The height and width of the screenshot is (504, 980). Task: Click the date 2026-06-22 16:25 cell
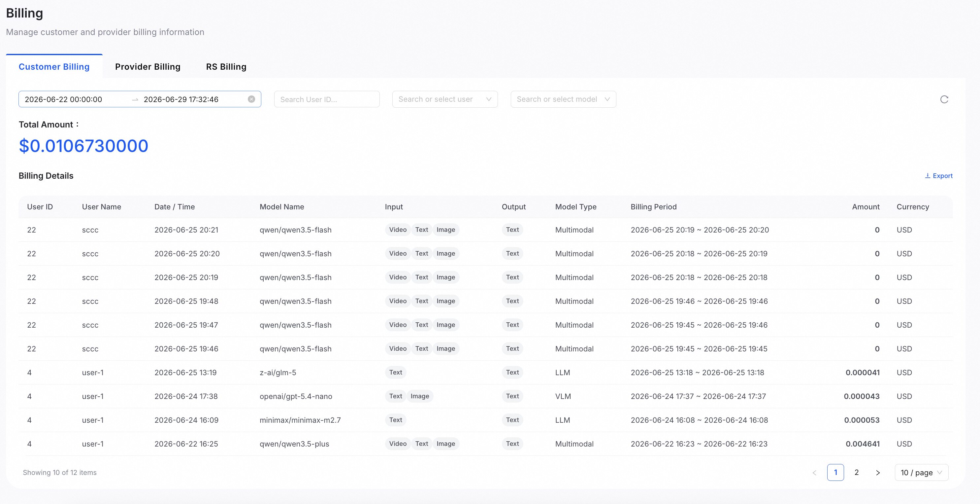tap(186, 444)
